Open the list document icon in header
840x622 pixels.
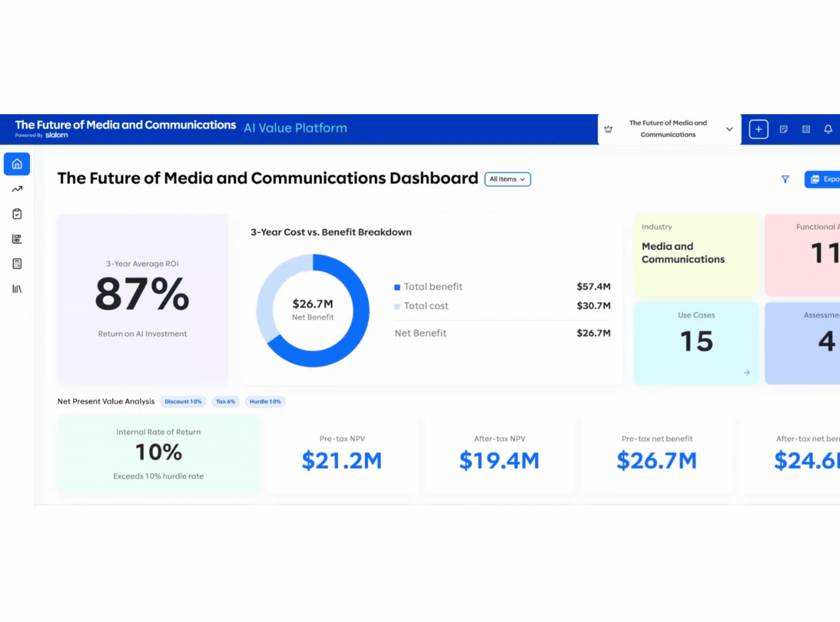[806, 129]
